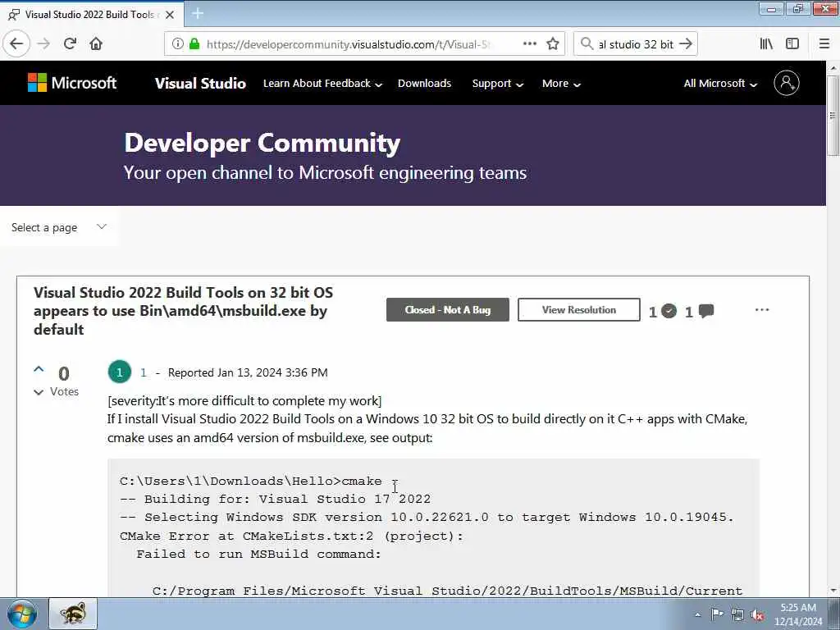Open the Downloads nav link
This screenshot has height=630, width=840.
coord(424,84)
